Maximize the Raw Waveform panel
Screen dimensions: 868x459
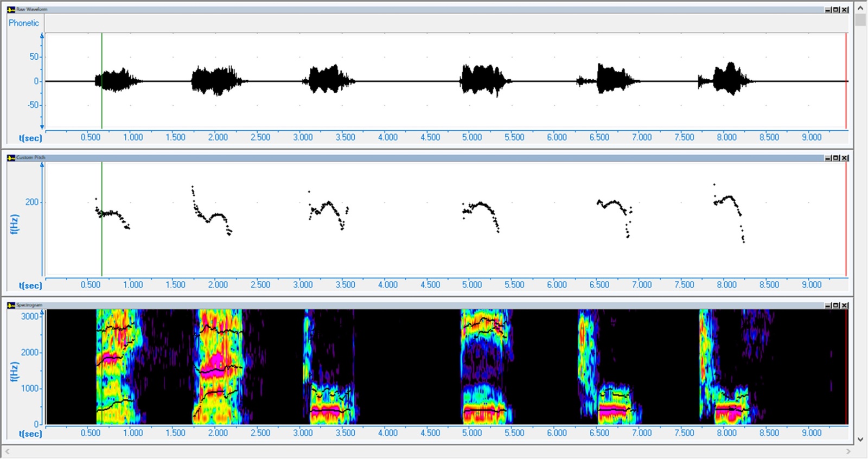pyautogui.click(x=836, y=10)
